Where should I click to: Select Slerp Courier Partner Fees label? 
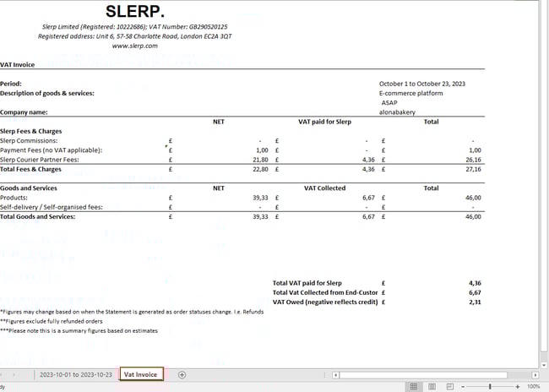pyautogui.click(x=40, y=160)
